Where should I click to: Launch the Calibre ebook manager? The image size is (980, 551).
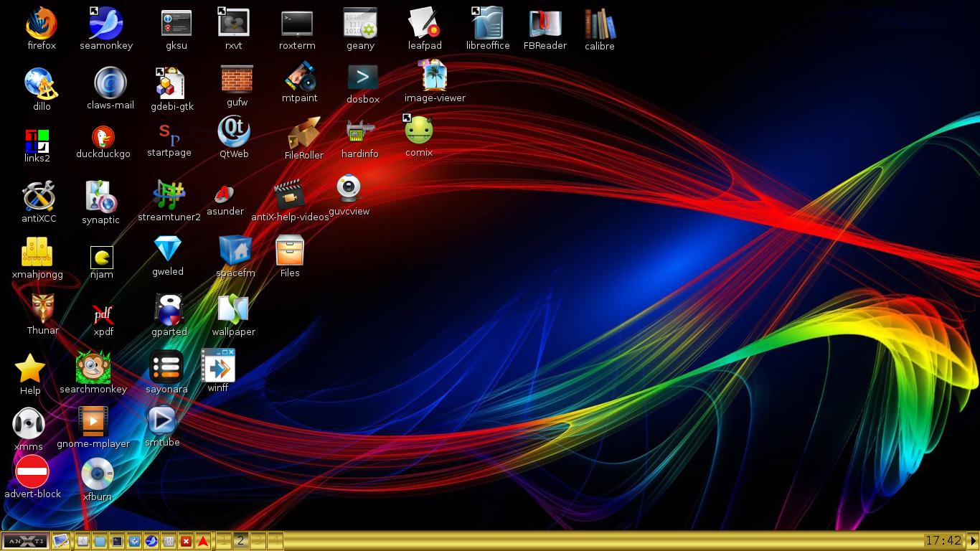(x=599, y=22)
